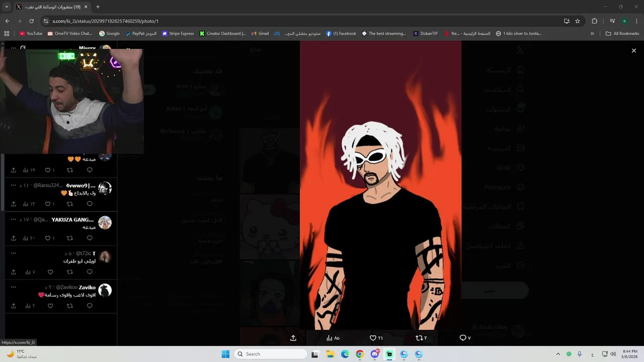Open Microsoft Edge from the taskbar

(345, 354)
